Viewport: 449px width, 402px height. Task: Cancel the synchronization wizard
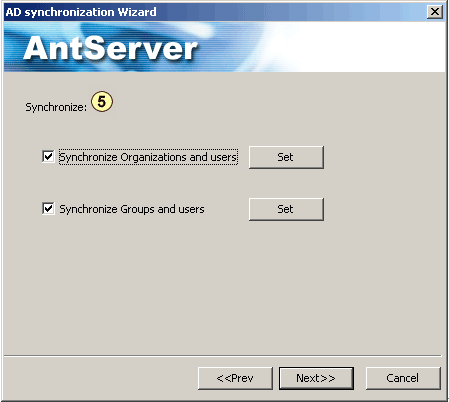[403, 378]
